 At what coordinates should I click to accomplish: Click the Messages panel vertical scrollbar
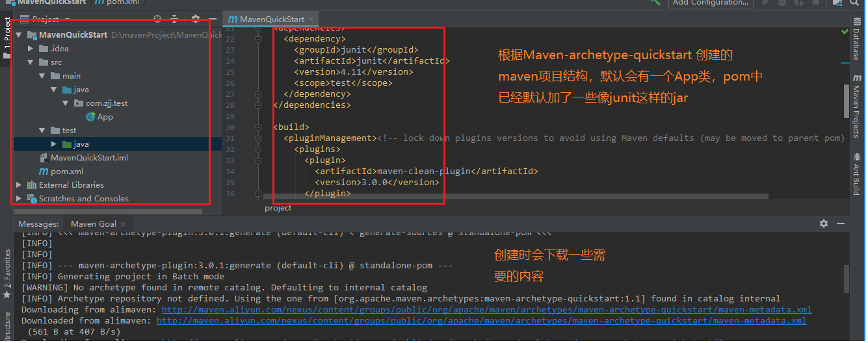pos(847,279)
